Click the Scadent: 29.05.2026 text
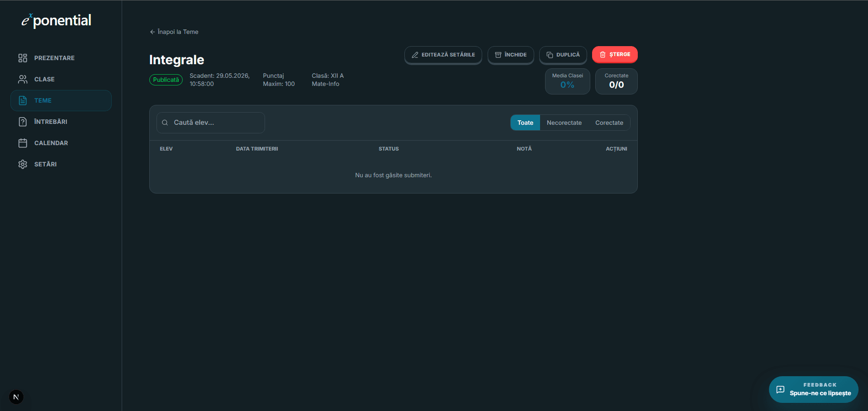Screen dimensions: 868x411 pos(219,80)
